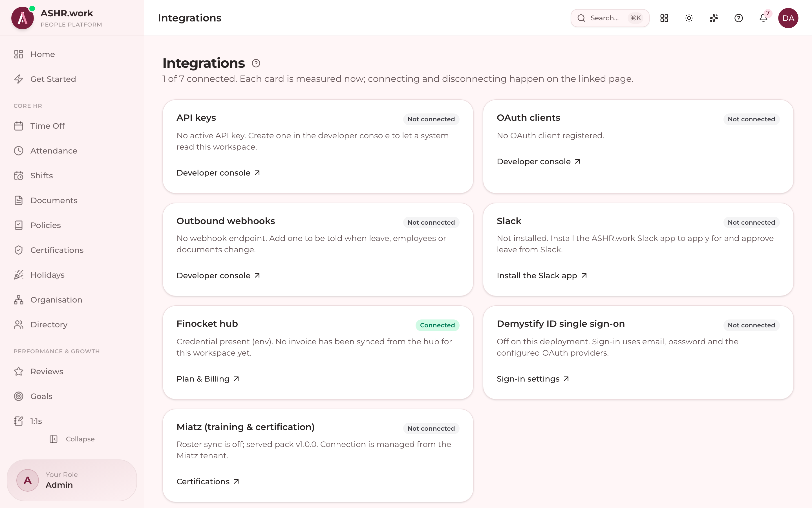Open Certifications link in Miatz card
This screenshot has height=508, width=812.
point(208,481)
